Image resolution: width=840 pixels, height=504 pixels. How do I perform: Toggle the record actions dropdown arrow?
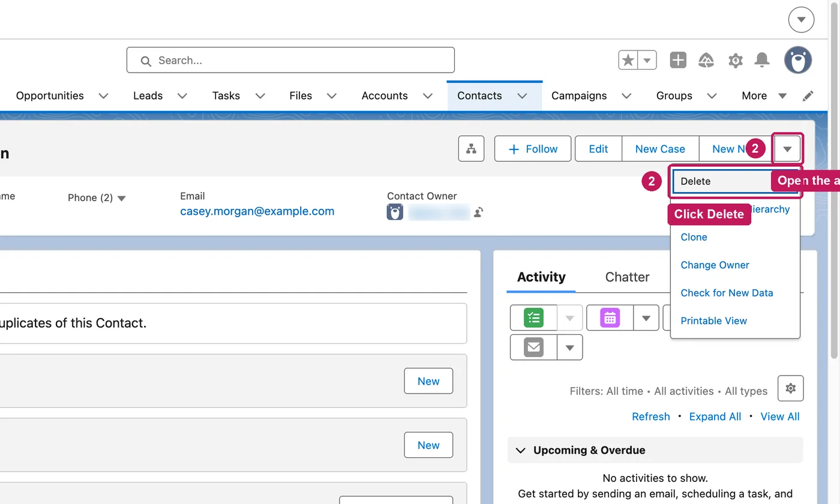(788, 149)
